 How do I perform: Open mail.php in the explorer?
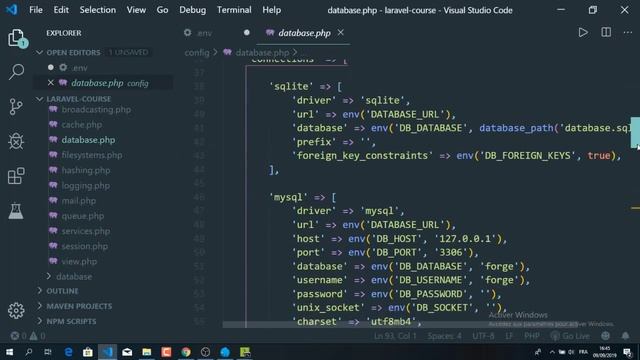click(x=79, y=201)
